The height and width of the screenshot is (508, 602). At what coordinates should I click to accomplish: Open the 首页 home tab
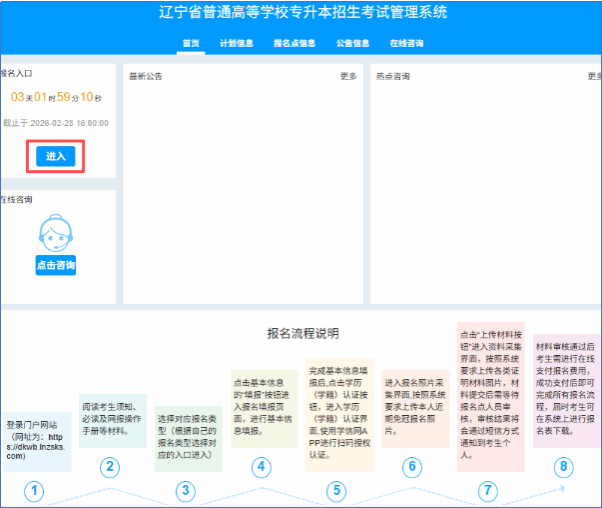pyautogui.click(x=191, y=44)
